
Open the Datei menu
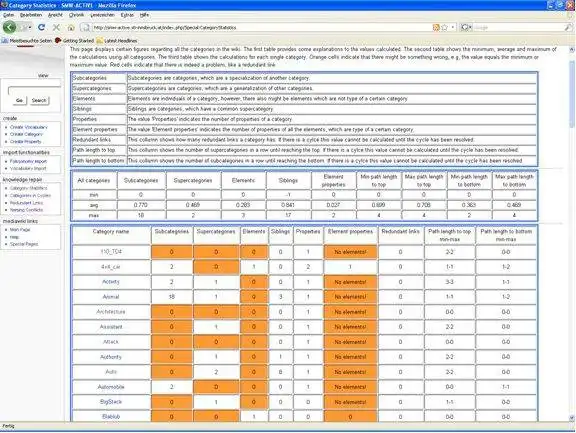click(8, 15)
